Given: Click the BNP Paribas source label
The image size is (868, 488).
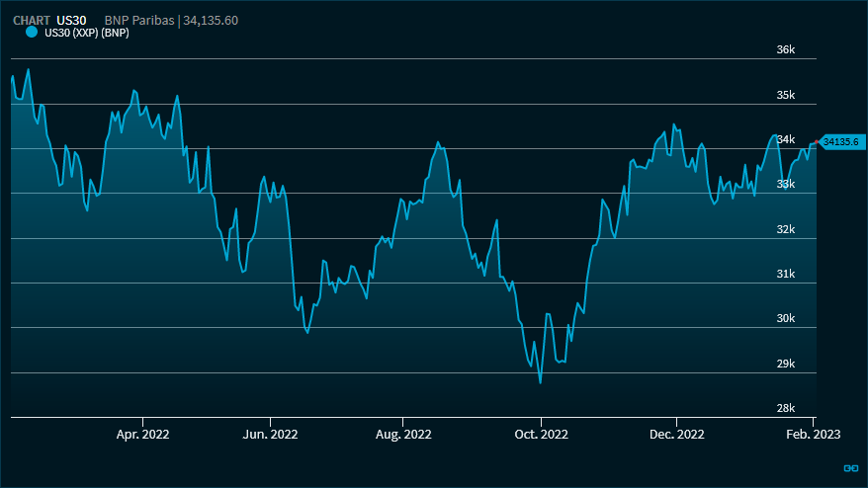Looking at the screenshot, I should (138, 20).
